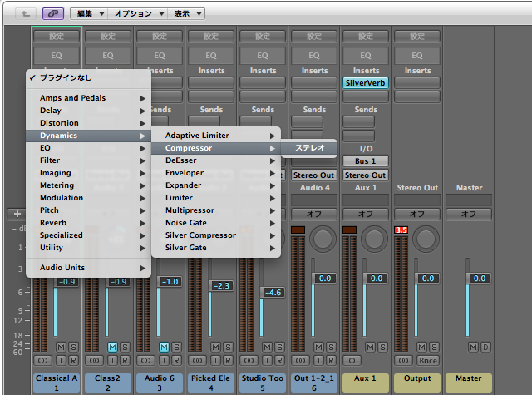Record-enable the Picked Ele channel

[228, 360]
